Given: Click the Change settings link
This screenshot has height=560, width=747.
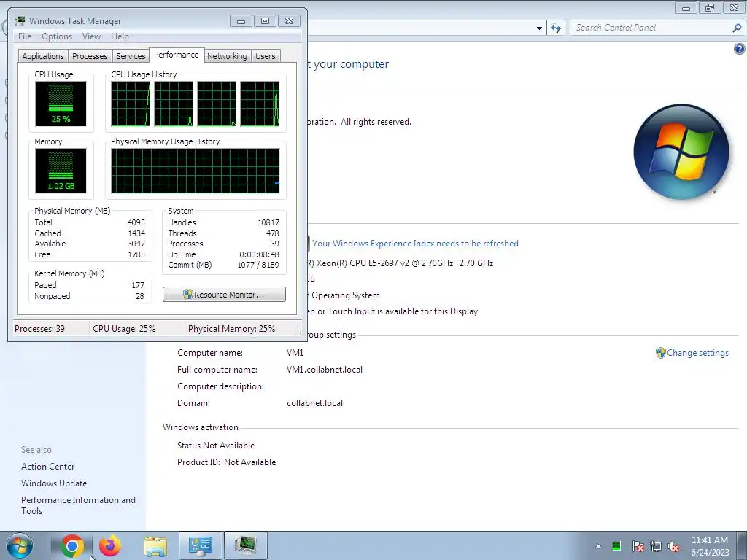Looking at the screenshot, I should click(697, 353).
